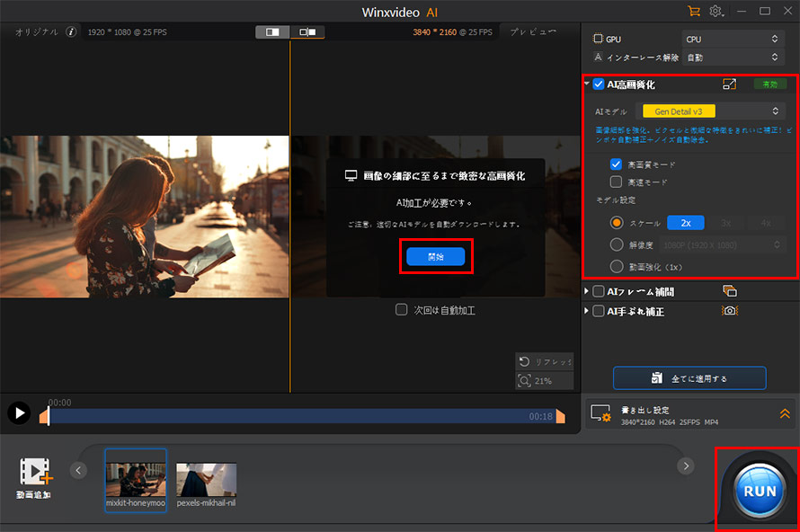The image size is (800, 532).
Task: Open the GPU/CPU selection dropdown
Action: (732, 39)
